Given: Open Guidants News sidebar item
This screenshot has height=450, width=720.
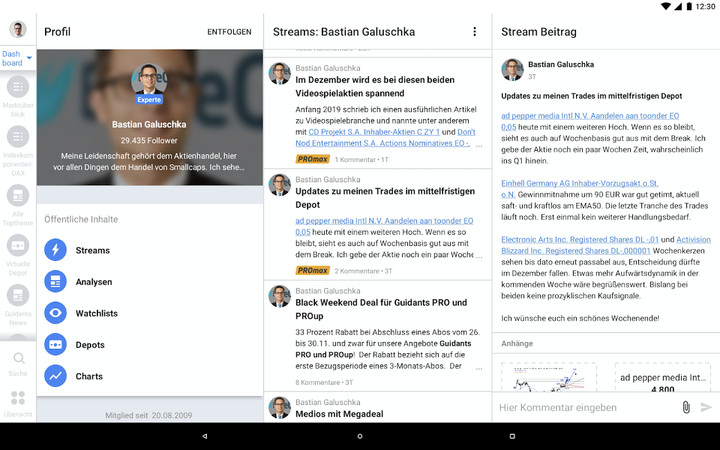Looking at the screenshot, I should coord(18,305).
